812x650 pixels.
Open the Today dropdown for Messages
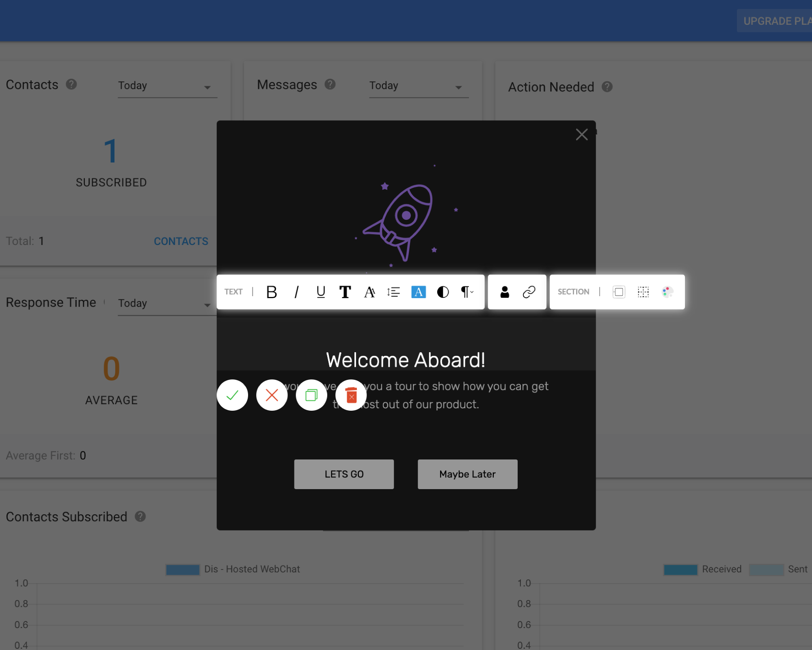click(x=418, y=86)
